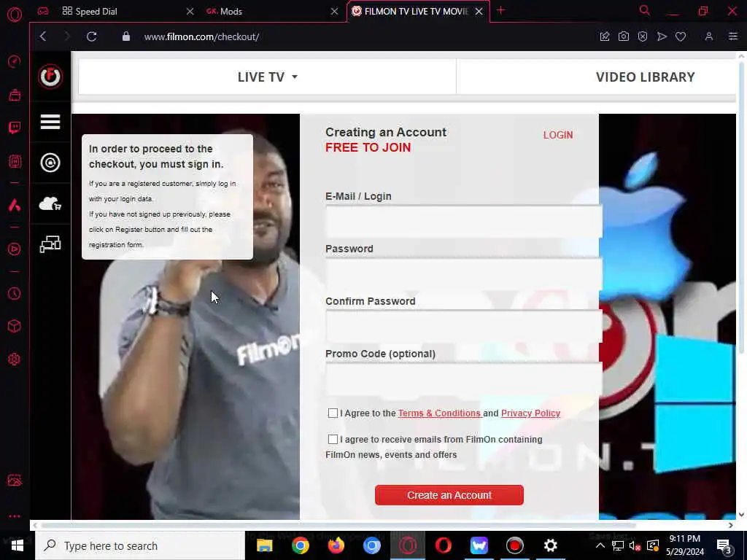Go back to previous page
The width and height of the screenshot is (747, 560).
click(x=43, y=36)
